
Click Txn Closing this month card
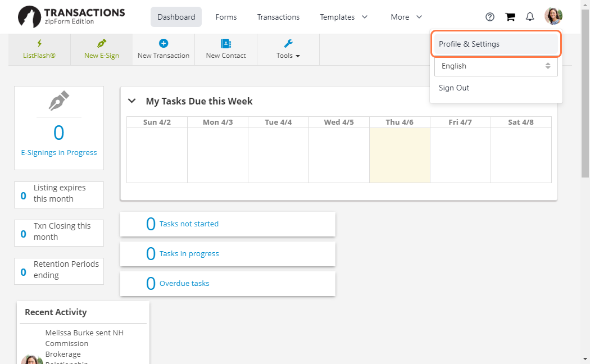[x=59, y=233]
